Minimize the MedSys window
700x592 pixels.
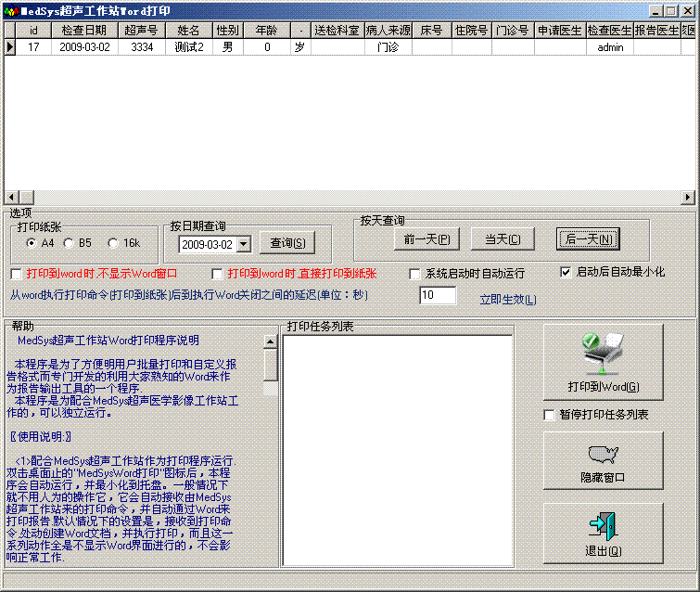click(x=655, y=11)
